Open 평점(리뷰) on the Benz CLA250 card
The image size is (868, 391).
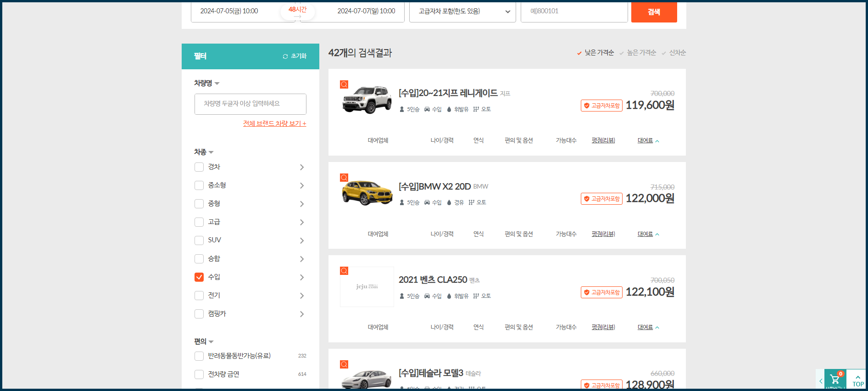pos(603,327)
